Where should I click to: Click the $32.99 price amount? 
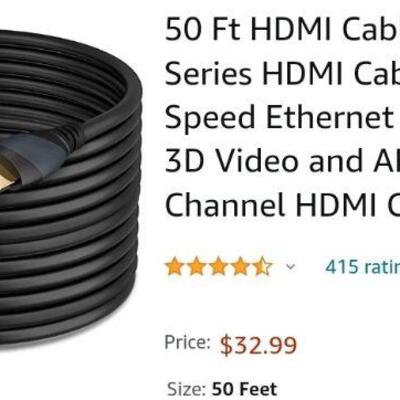tap(258, 345)
